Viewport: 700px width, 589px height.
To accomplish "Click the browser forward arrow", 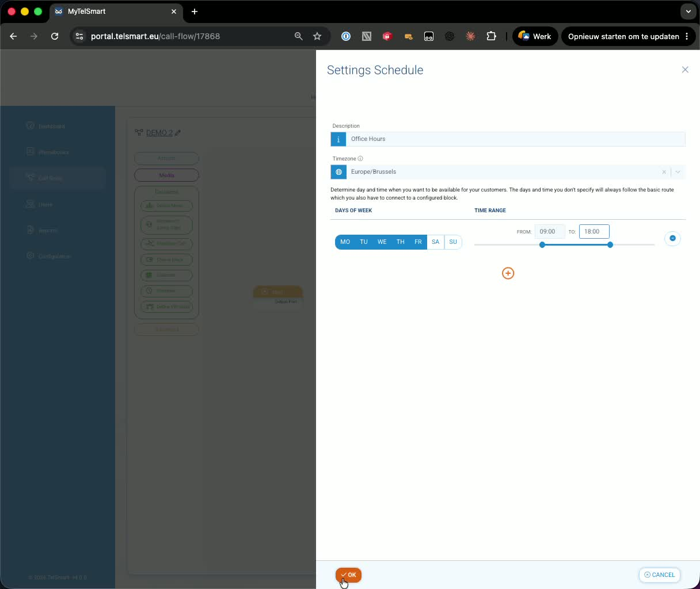I will (34, 36).
